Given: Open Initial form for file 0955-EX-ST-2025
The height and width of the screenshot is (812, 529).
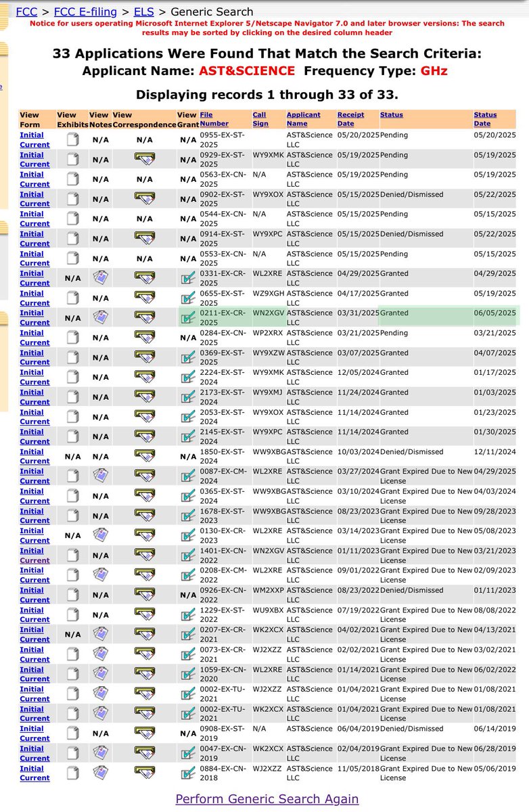Looking at the screenshot, I should coord(31,135).
